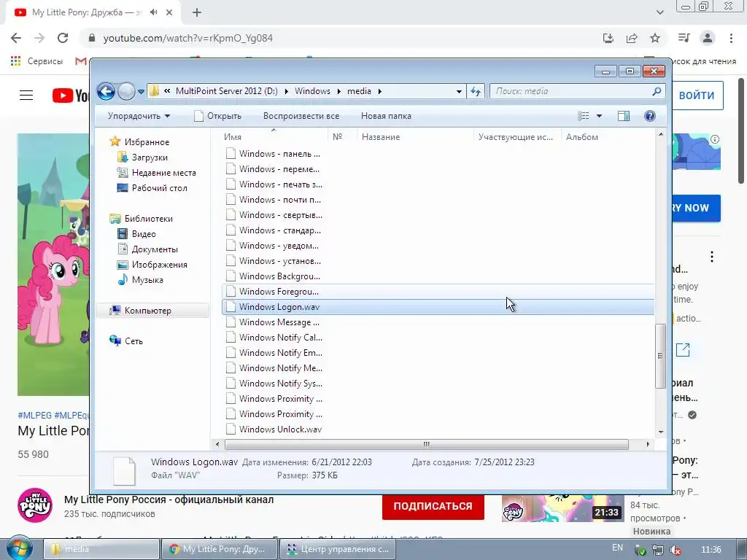747x560 pixels.
Task: Click the ВОЙТИ sign-in button on YouTube
Action: coord(697,96)
